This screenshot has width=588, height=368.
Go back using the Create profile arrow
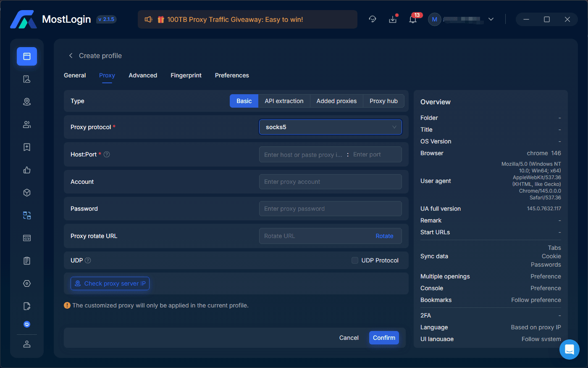71,56
